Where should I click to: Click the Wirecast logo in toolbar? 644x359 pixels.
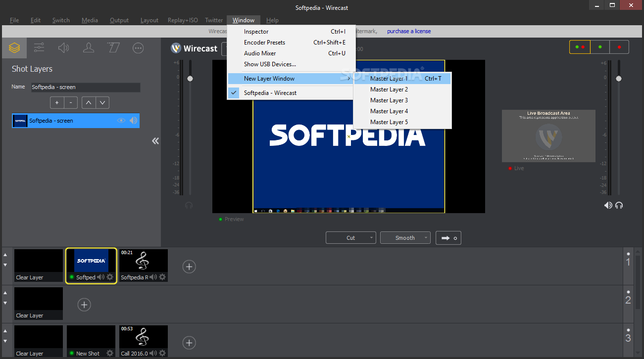(x=194, y=48)
